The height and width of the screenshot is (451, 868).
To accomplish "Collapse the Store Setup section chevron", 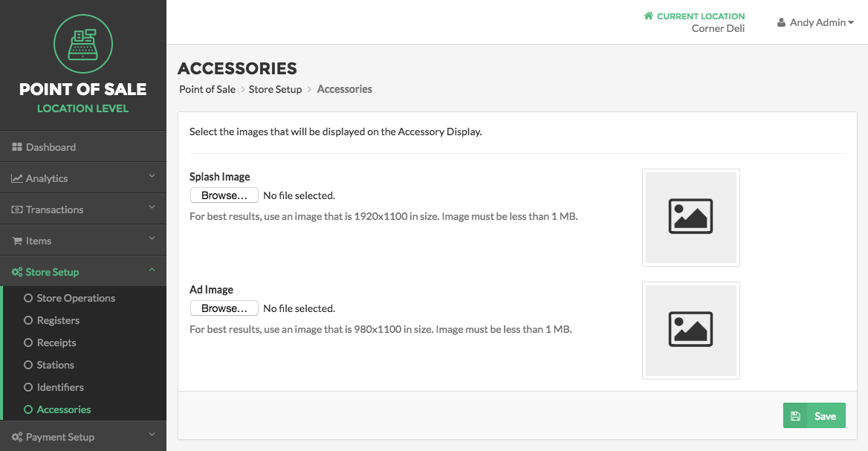I will pyautogui.click(x=152, y=270).
